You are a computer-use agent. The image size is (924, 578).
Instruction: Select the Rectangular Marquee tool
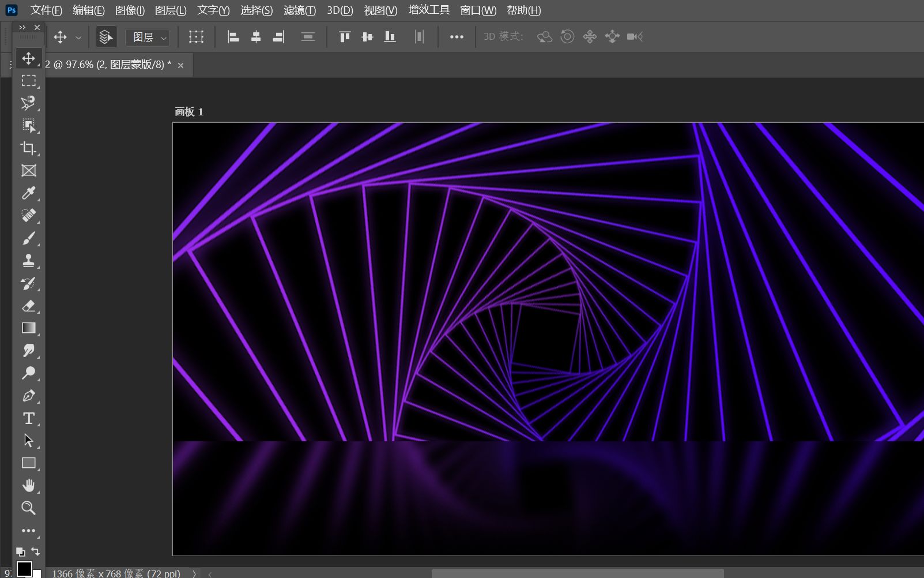[28, 81]
